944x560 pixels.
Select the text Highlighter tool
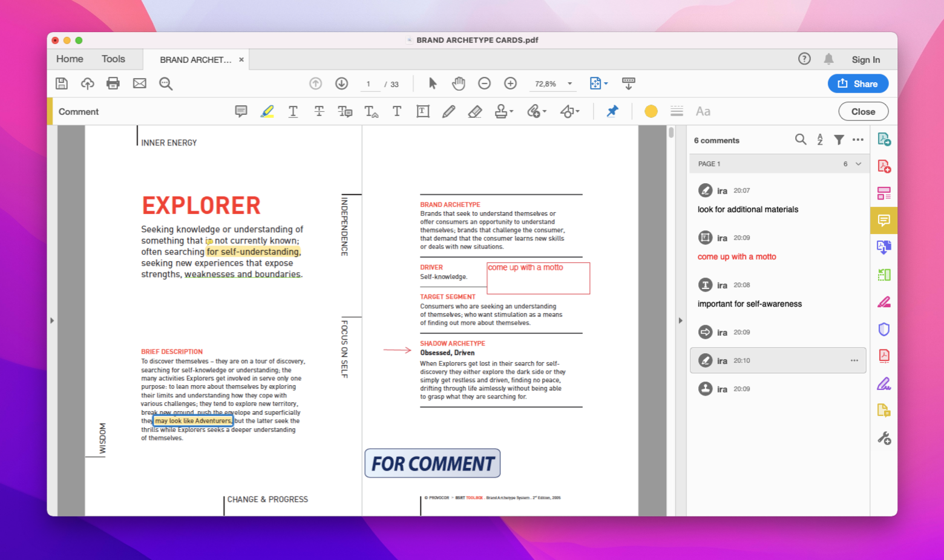(x=267, y=111)
